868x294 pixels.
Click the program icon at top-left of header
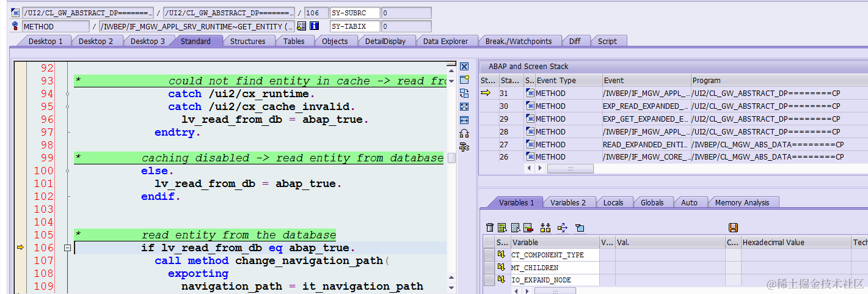(x=16, y=13)
